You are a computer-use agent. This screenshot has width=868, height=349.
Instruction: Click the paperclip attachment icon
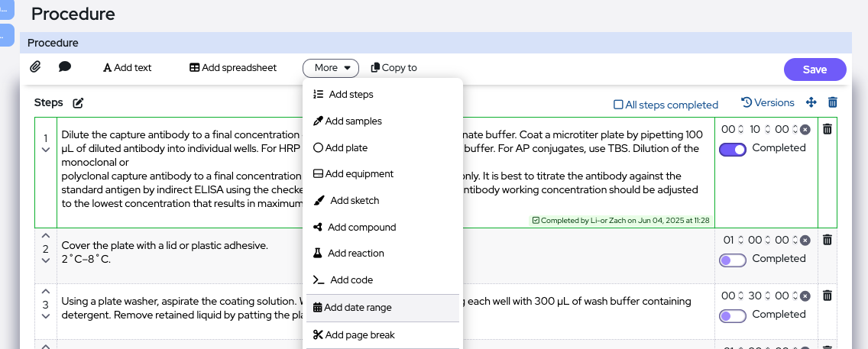point(35,67)
